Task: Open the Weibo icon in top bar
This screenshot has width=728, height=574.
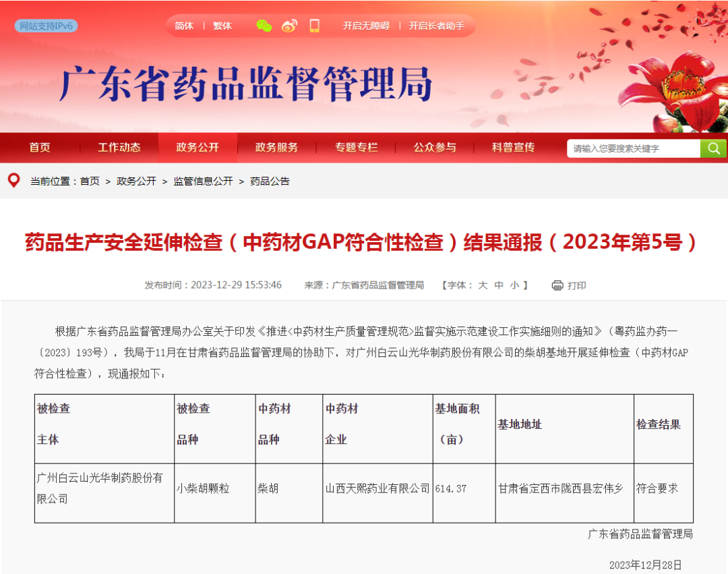Action: [289, 26]
